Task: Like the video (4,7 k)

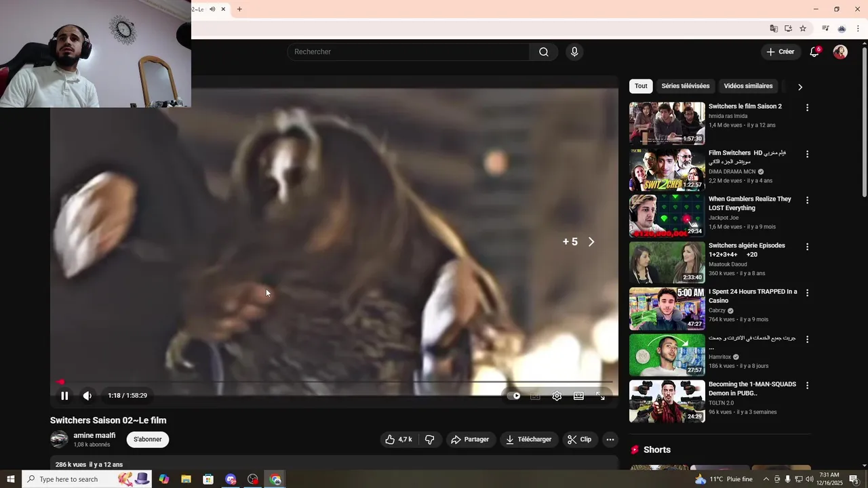Action: coord(399,439)
